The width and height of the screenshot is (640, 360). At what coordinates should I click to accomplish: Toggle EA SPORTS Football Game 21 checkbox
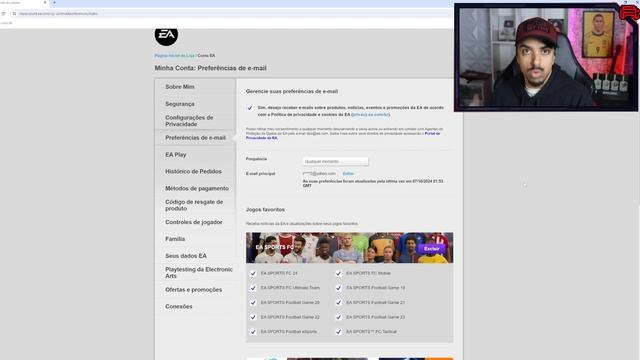338,303
